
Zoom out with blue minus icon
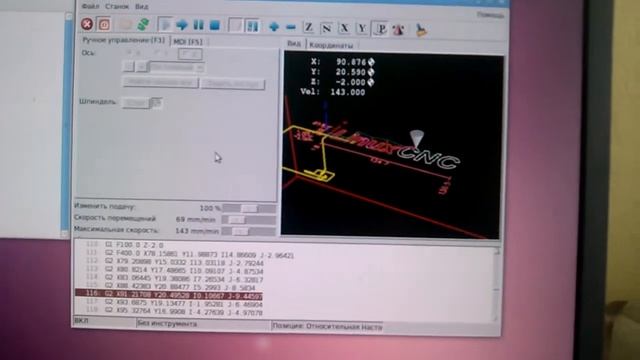pos(291,27)
